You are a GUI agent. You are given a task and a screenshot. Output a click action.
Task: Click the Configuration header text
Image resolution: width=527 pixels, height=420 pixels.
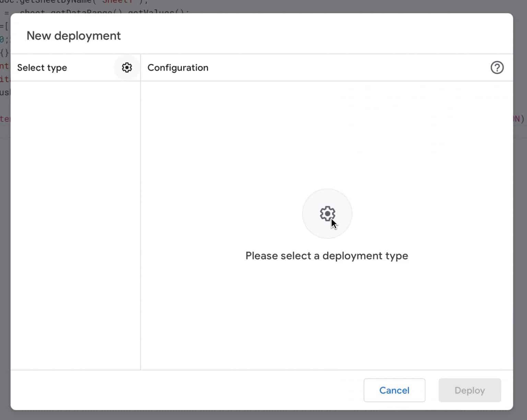coord(178,68)
